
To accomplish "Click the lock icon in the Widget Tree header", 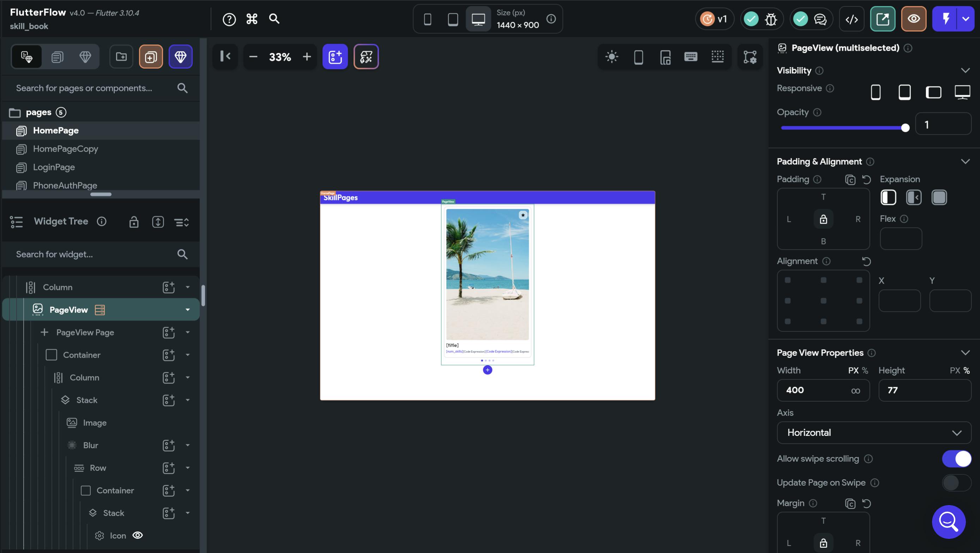I will tap(134, 222).
